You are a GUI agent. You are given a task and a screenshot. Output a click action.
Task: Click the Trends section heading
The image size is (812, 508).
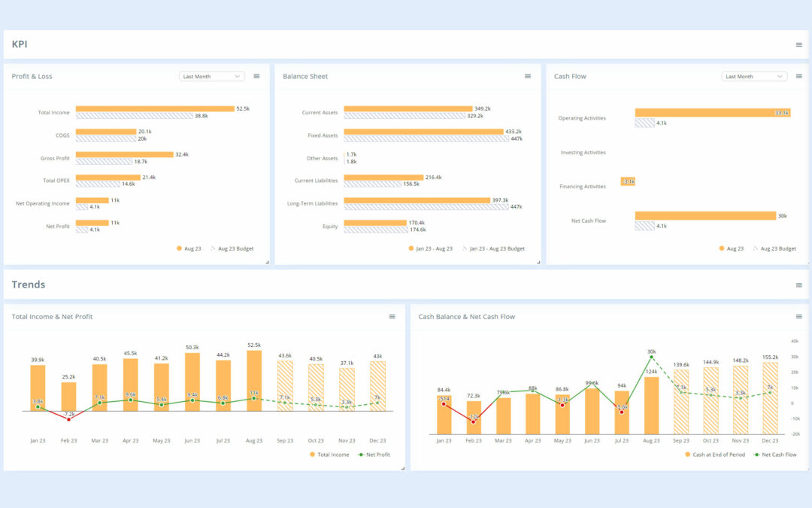(29, 284)
